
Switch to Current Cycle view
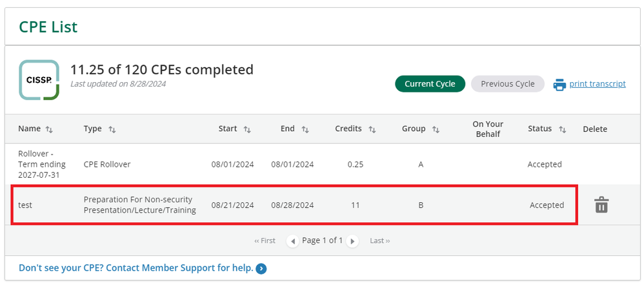pos(430,84)
